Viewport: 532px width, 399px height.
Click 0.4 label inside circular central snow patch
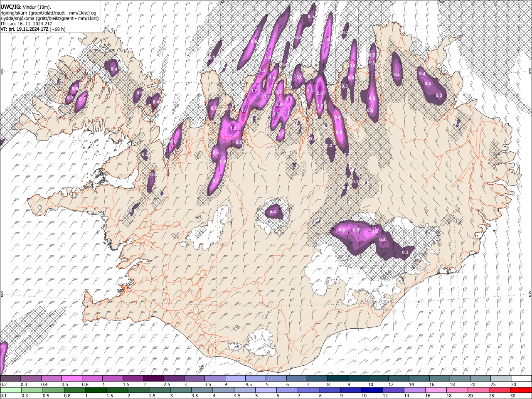coord(273,212)
